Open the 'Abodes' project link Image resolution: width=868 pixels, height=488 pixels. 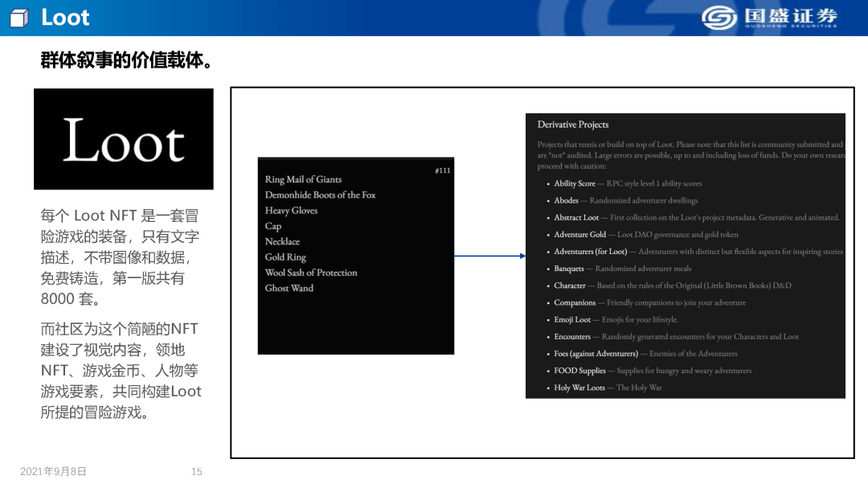coord(567,200)
